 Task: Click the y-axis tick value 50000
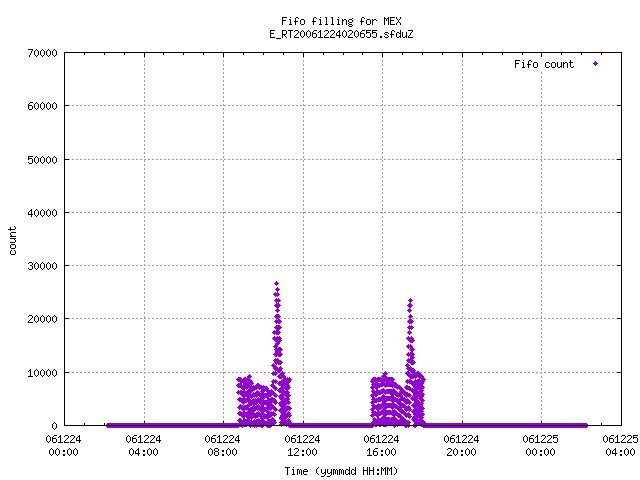[x=42, y=160]
